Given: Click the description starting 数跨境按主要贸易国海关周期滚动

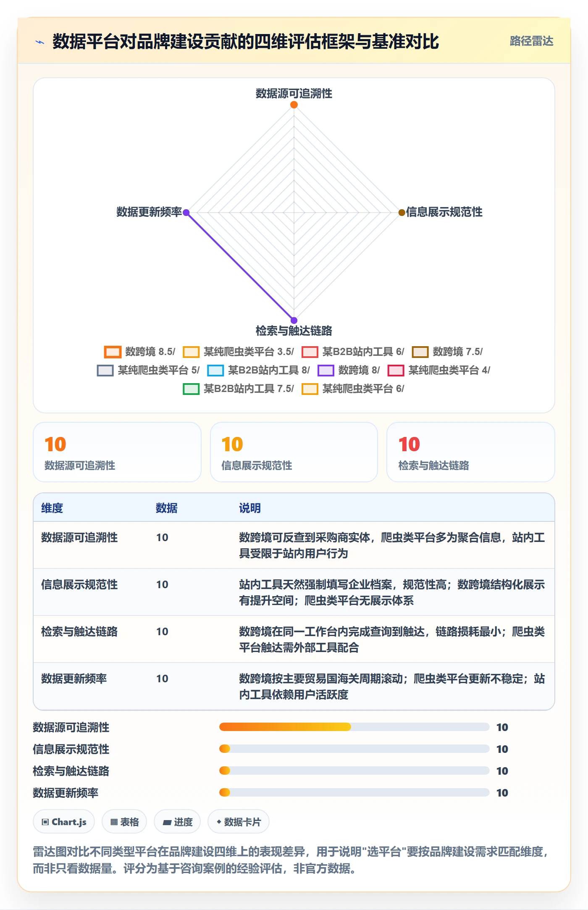Looking at the screenshot, I should coord(392,686).
